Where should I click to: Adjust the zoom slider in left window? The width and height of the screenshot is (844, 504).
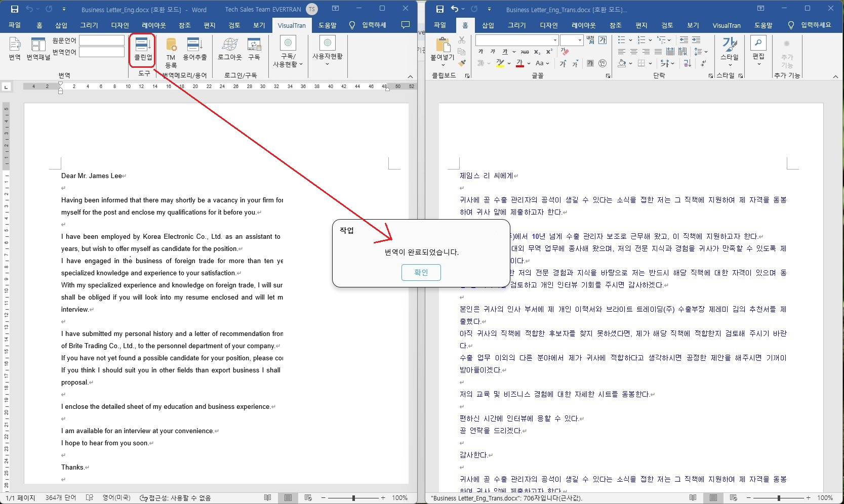click(353, 498)
